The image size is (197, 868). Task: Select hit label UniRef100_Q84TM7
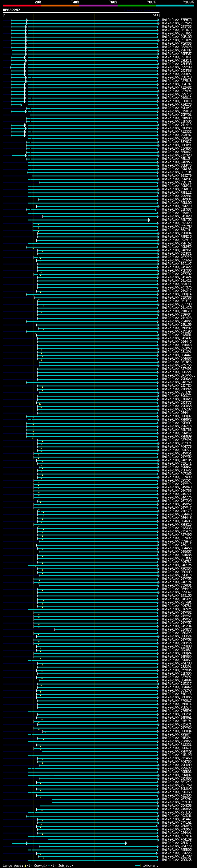click(x=177, y=84)
